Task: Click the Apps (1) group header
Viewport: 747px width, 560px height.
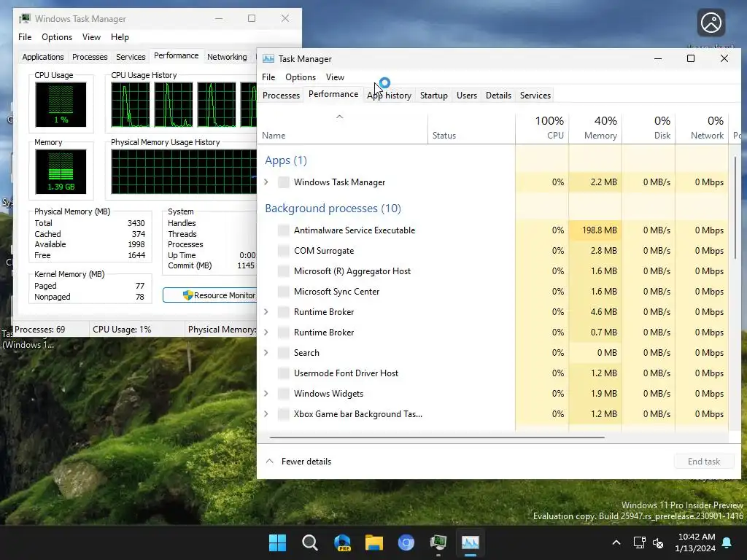Action: [x=286, y=160]
